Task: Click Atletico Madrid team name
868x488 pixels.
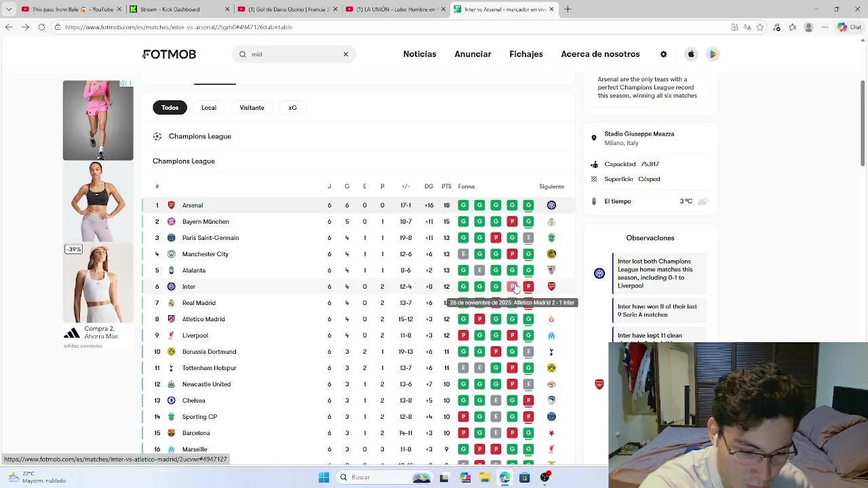Action: pos(203,319)
